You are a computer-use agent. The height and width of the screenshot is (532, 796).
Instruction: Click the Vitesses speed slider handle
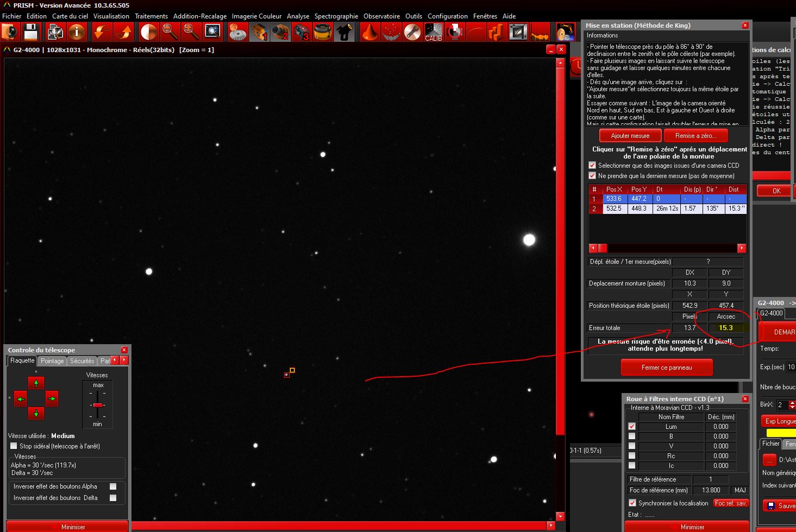pyautogui.click(x=98, y=405)
